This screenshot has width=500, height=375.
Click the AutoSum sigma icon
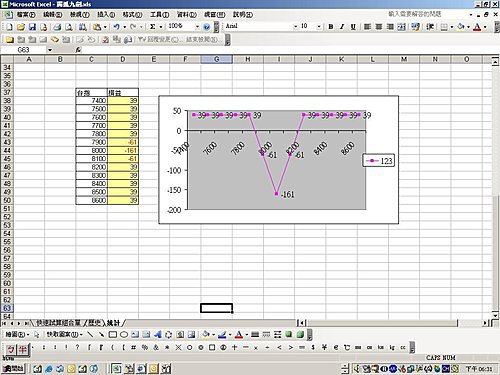pyautogui.click(x=153, y=27)
